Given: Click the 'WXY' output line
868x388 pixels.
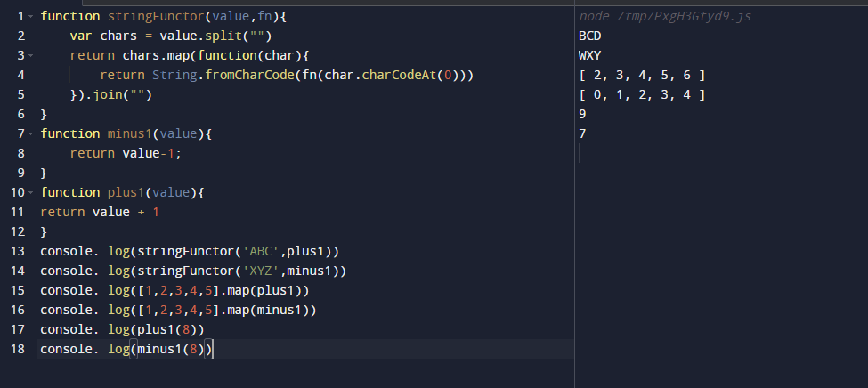Looking at the screenshot, I should 590,55.
